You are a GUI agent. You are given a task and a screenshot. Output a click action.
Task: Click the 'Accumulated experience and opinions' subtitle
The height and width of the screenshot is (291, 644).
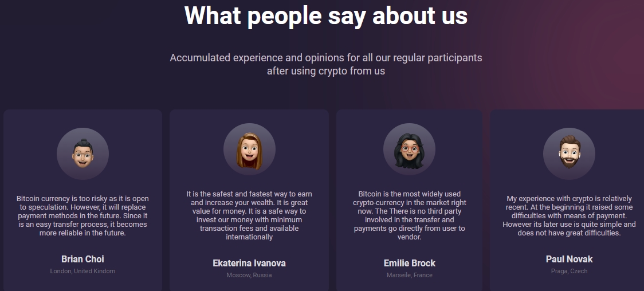325,58
